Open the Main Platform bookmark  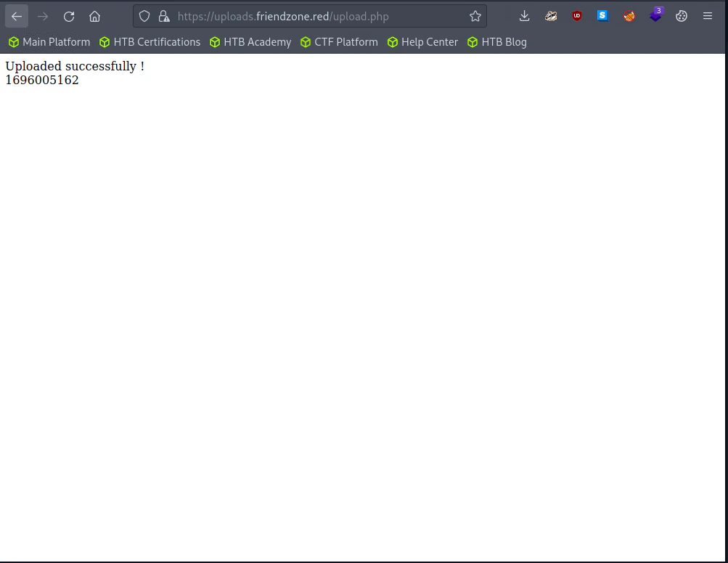tap(49, 42)
